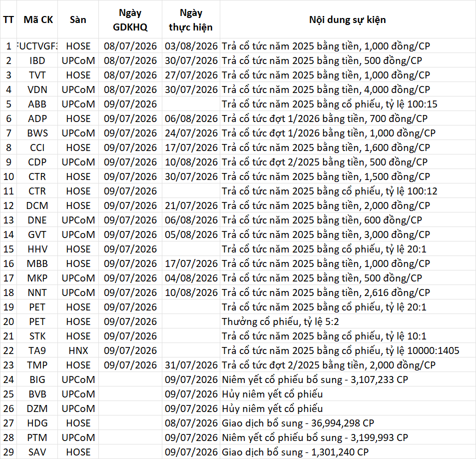This screenshot has width=476, height=459.
Task: Select the DCM stock code cell
Action: tap(37, 205)
